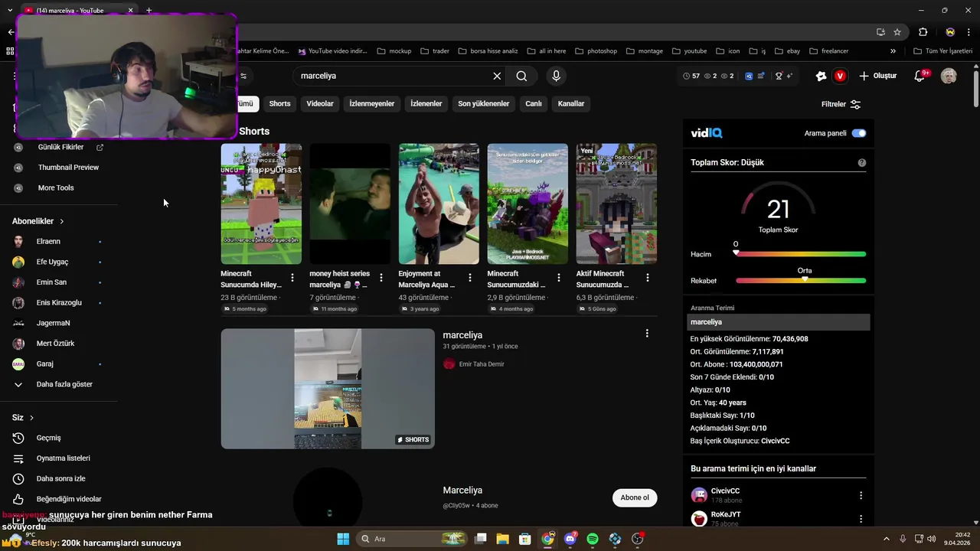Click the blue vidIQ IQ badge icon
The height and width of the screenshot is (551, 980).
pyautogui.click(x=749, y=76)
